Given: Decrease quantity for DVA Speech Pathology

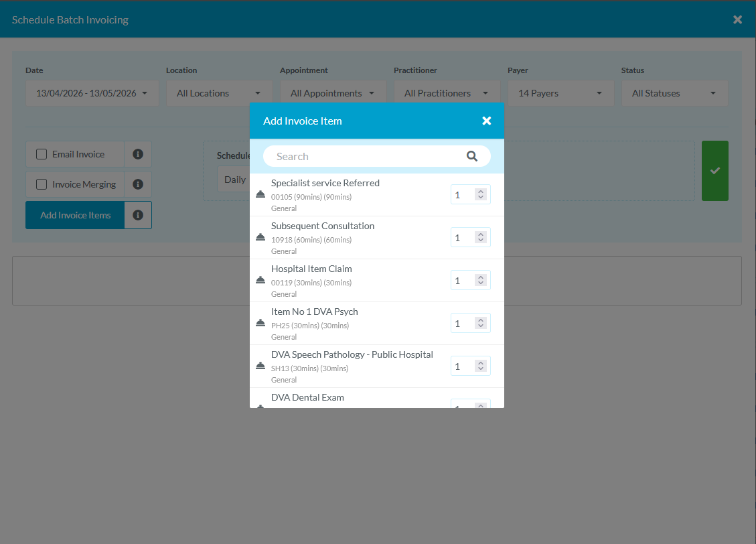Looking at the screenshot, I should pyautogui.click(x=481, y=369).
